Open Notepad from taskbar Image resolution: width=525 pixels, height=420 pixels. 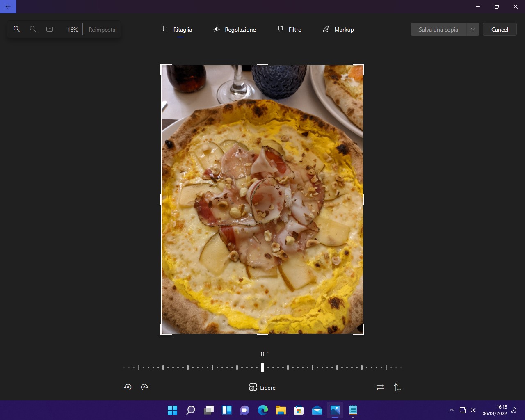353,410
